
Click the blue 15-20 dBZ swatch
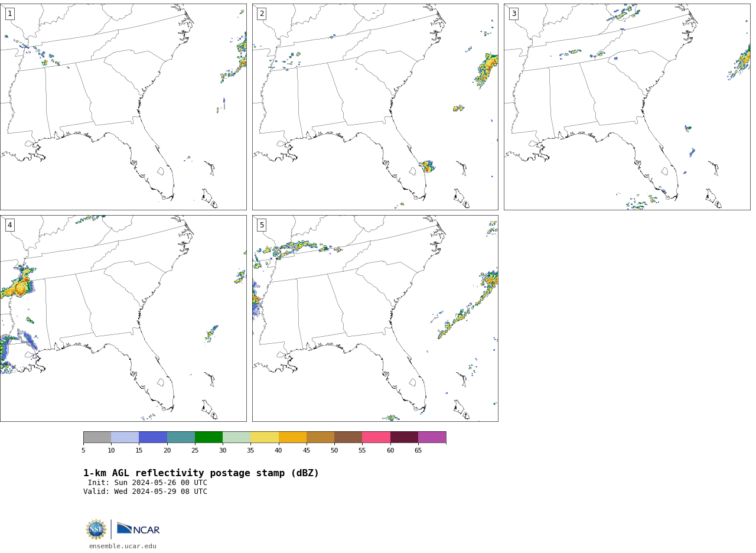pyautogui.click(x=153, y=437)
